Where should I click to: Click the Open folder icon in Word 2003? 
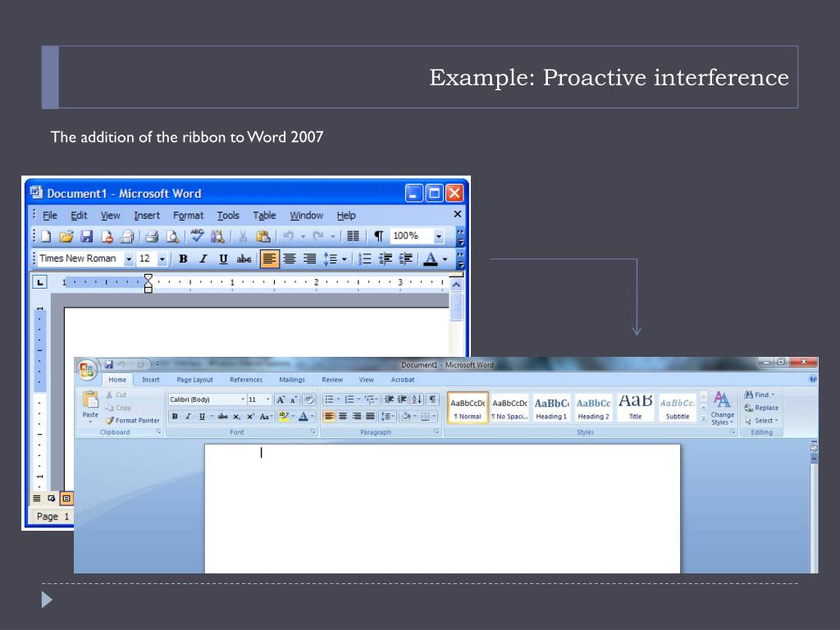[x=66, y=236]
